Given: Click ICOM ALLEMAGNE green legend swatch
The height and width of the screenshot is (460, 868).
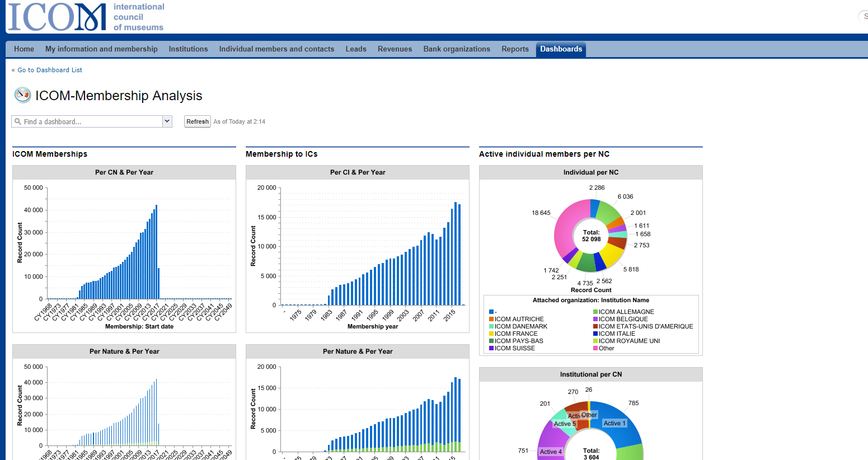Looking at the screenshot, I should (595, 312).
